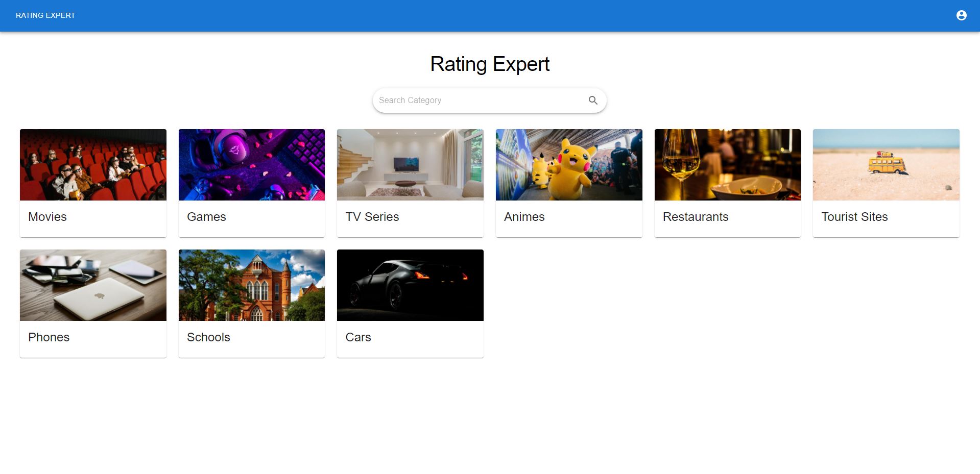The image size is (980, 474).
Task: Select the Movies category label
Action: (x=47, y=217)
